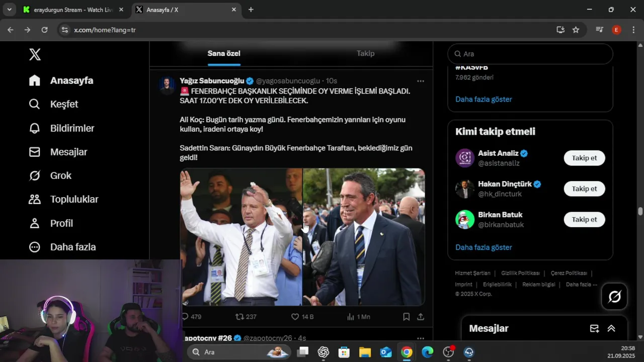This screenshot has height=362, width=644.
Task: Open Hizmet Şartları footer link
Action: point(472,273)
